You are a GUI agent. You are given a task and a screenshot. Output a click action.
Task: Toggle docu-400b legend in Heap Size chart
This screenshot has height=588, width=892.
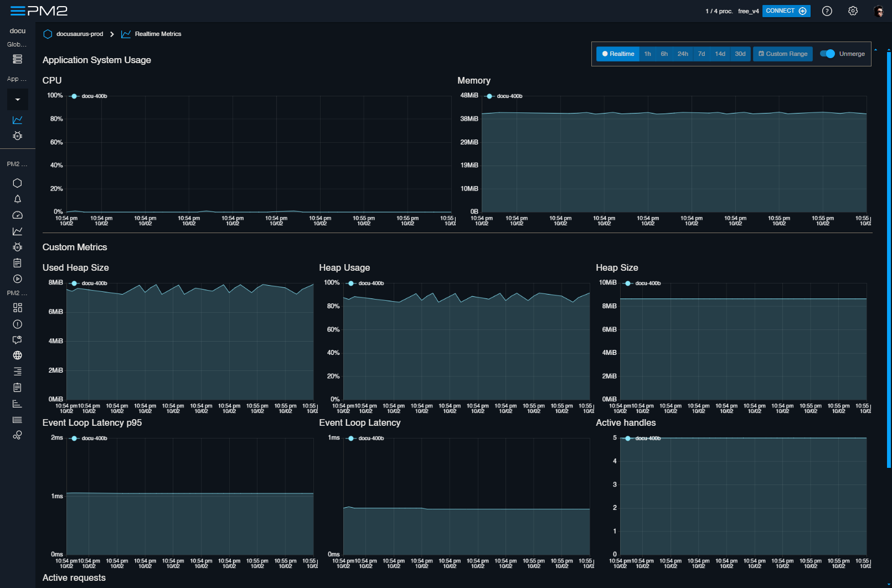tap(642, 283)
